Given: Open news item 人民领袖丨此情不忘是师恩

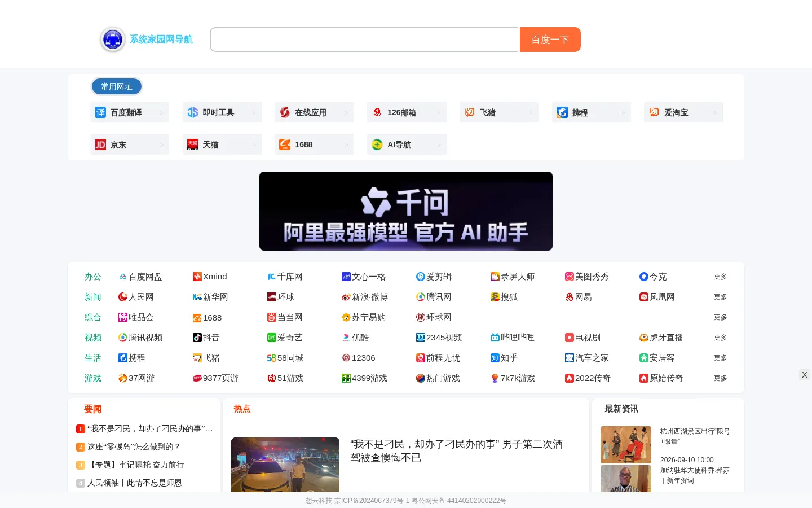Looking at the screenshot, I should (x=135, y=483).
